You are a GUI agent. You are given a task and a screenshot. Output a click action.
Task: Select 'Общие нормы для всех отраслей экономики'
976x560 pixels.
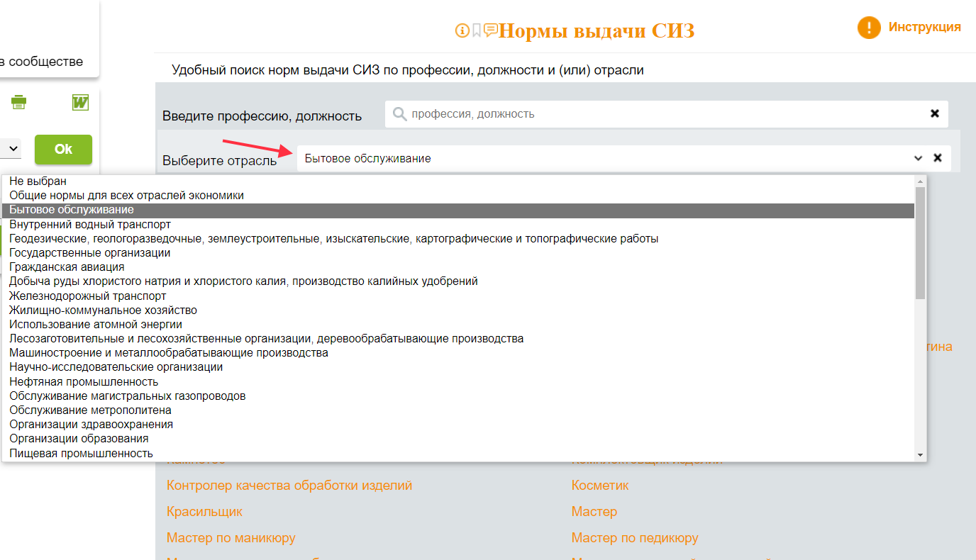[x=458, y=196]
